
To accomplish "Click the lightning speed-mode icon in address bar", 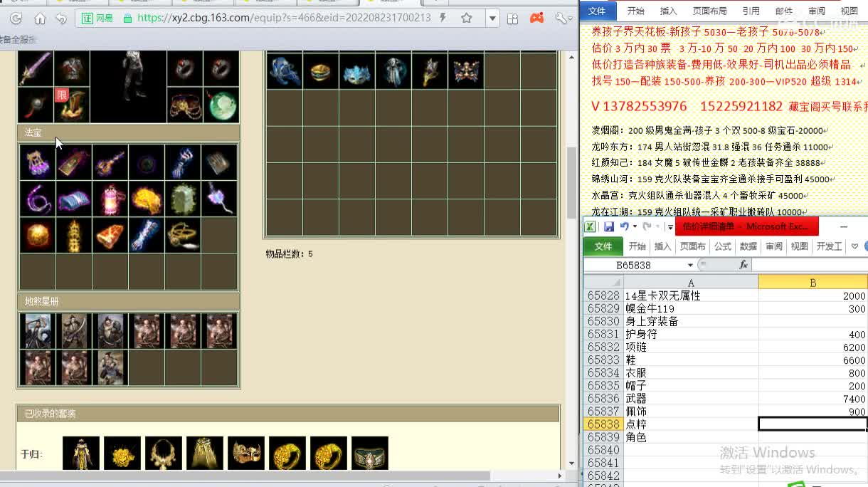I will point(444,18).
